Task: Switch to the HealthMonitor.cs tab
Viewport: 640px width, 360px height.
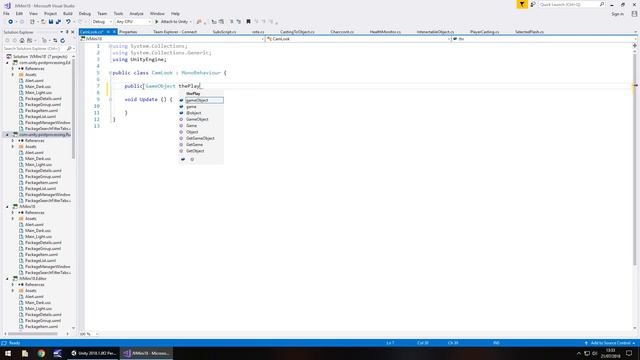Action: 385,32
